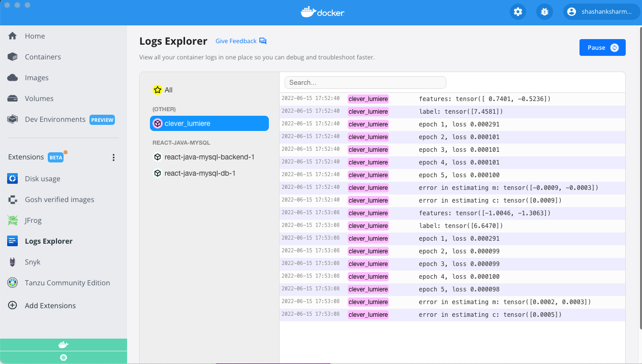642x364 pixels.
Task: Click the Add Extensions plus icon
Action: point(13,306)
